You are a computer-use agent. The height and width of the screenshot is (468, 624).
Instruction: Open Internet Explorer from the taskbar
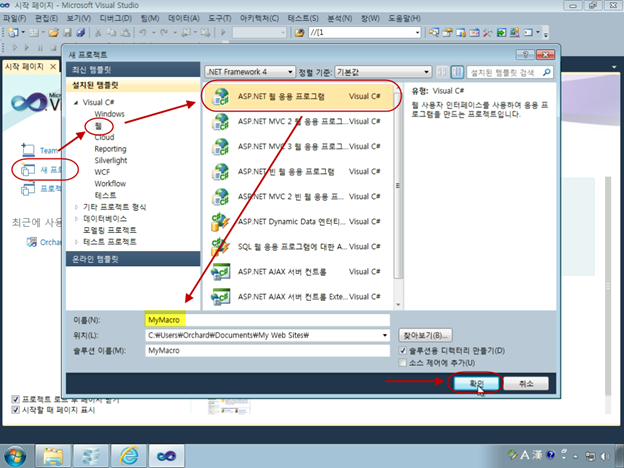129,456
